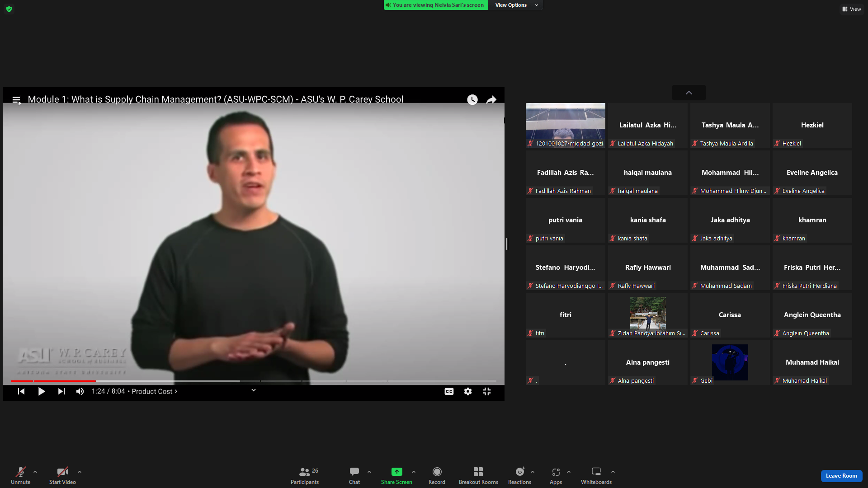
Task: Click the 'Anglein Queentha' name label
Action: 806,333
